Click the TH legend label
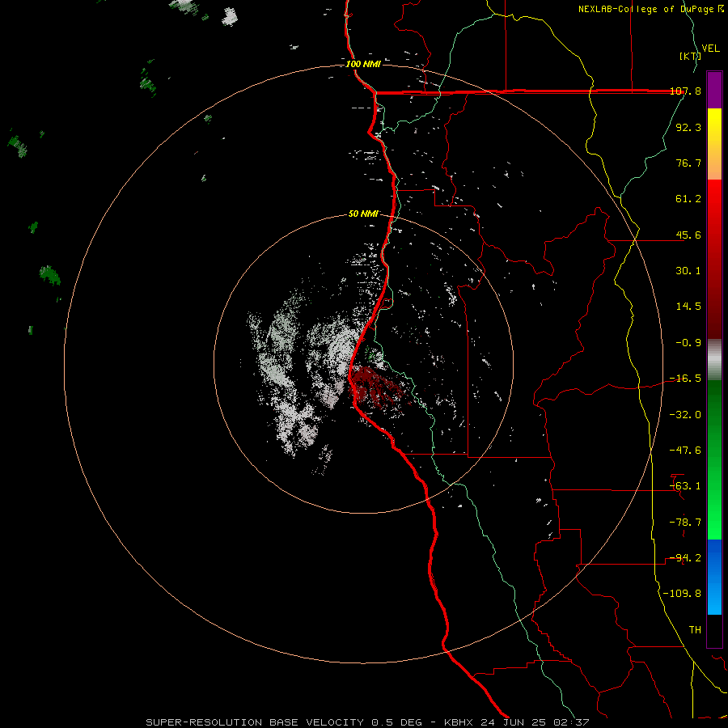The image size is (728, 728). click(x=695, y=630)
